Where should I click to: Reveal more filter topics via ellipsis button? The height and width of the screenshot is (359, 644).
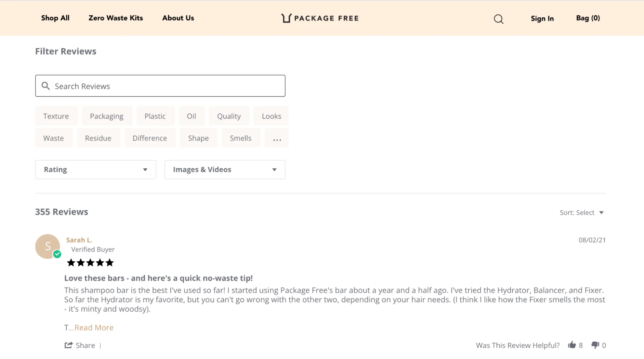pos(276,138)
